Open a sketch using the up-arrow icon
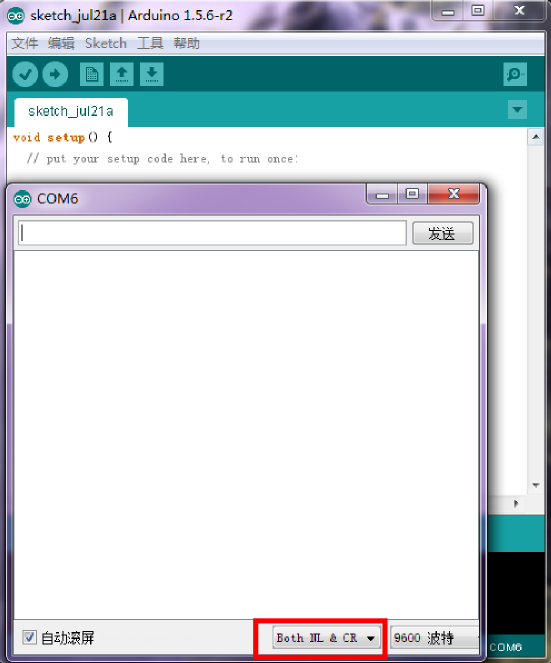This screenshot has height=663, width=551. tap(122, 74)
